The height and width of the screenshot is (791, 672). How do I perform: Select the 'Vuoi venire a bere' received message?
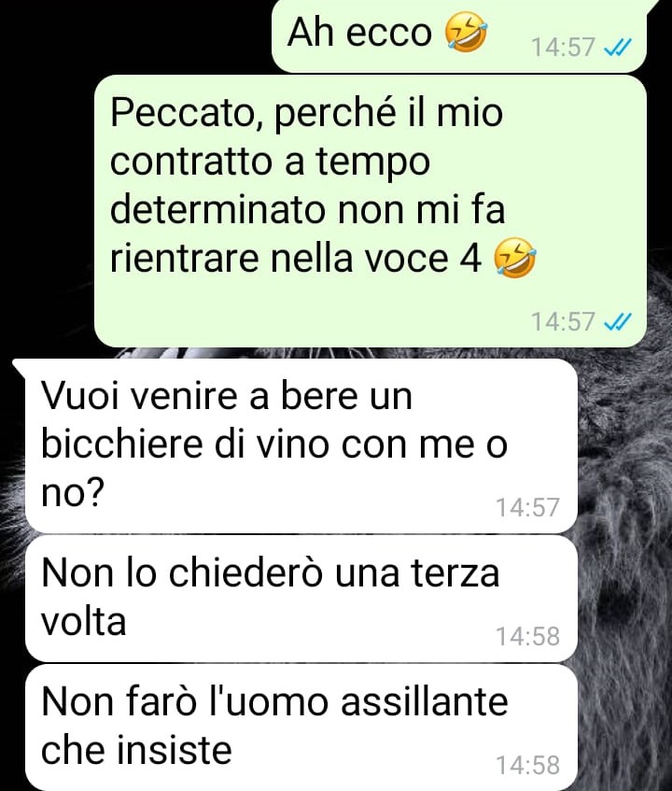(301, 445)
